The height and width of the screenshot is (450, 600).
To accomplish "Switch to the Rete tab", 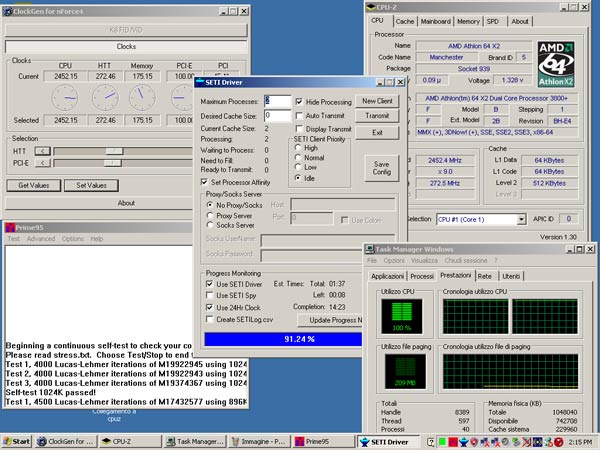I will click(x=484, y=276).
